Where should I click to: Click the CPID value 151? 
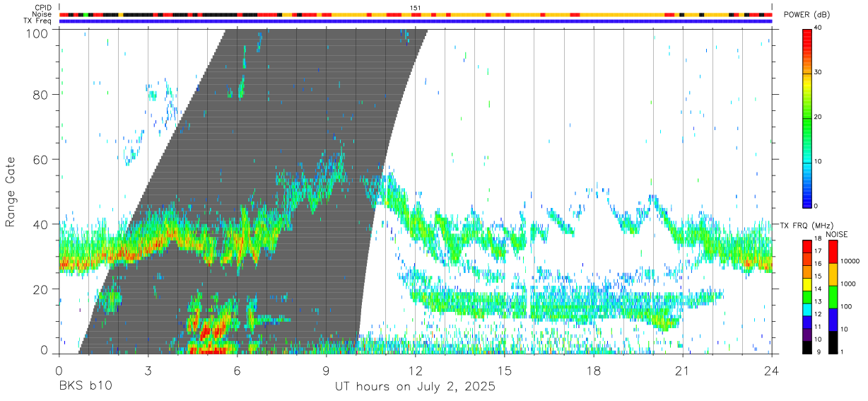416,8
